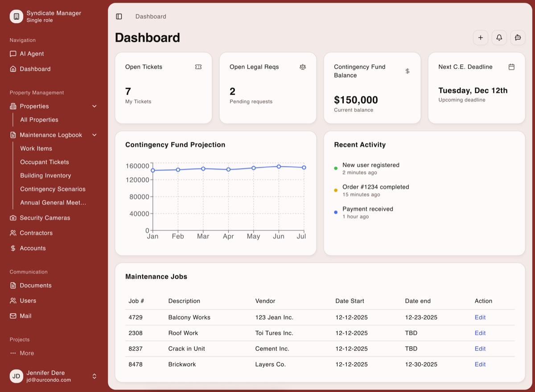Viewport: 535px width, 392px height.
Task: Click the 123 Jean Inc. vendor cell
Action: pos(274,318)
